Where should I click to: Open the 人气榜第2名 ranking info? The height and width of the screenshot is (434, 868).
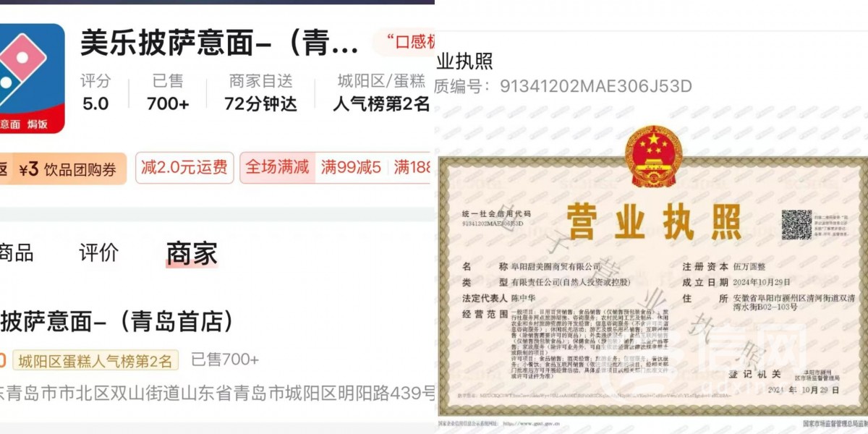(381, 104)
